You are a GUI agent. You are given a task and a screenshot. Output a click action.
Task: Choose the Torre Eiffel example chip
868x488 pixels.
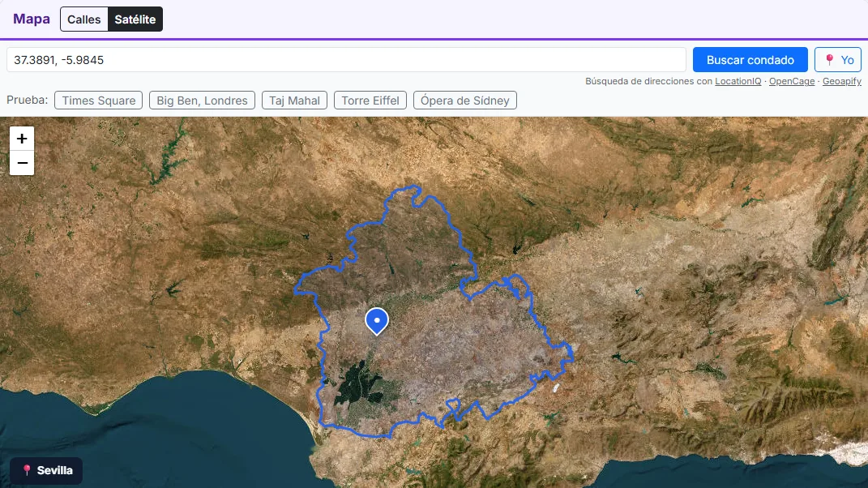[x=370, y=101]
